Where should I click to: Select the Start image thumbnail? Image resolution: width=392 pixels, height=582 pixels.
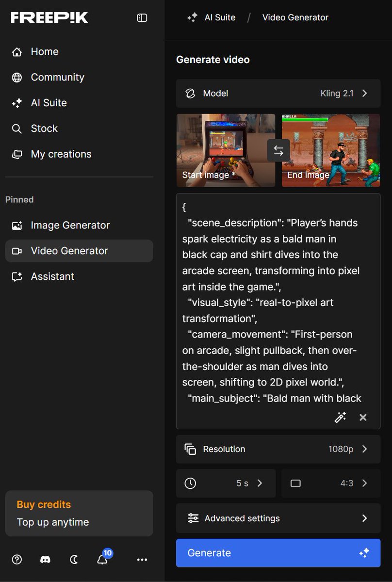pyautogui.click(x=226, y=150)
